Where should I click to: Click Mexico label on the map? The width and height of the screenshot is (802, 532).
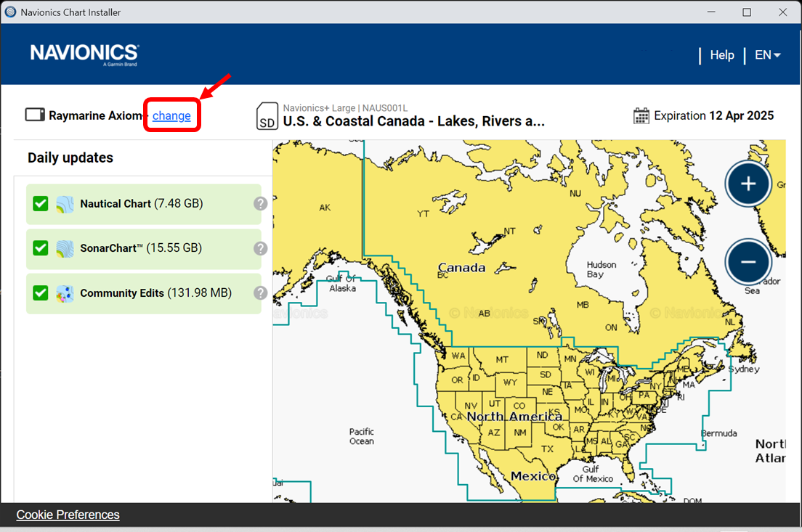(x=532, y=476)
